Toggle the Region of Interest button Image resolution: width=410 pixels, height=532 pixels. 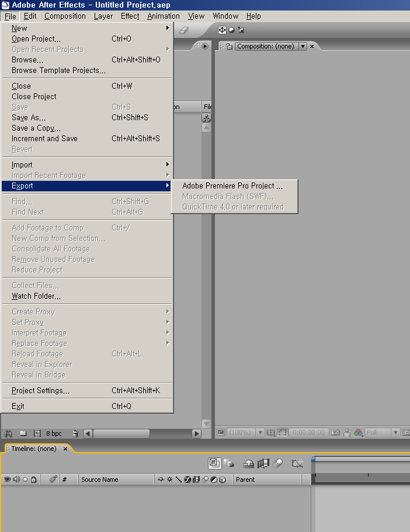pos(282,433)
